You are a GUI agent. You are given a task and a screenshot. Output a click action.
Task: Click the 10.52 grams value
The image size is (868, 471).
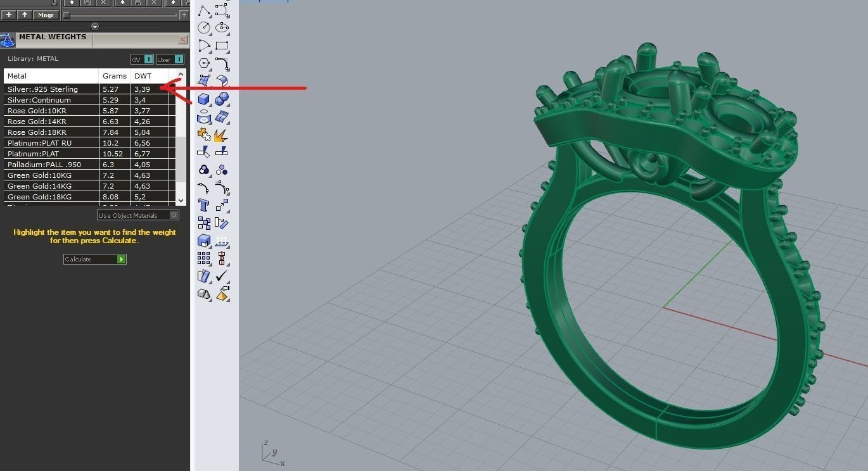(112, 154)
